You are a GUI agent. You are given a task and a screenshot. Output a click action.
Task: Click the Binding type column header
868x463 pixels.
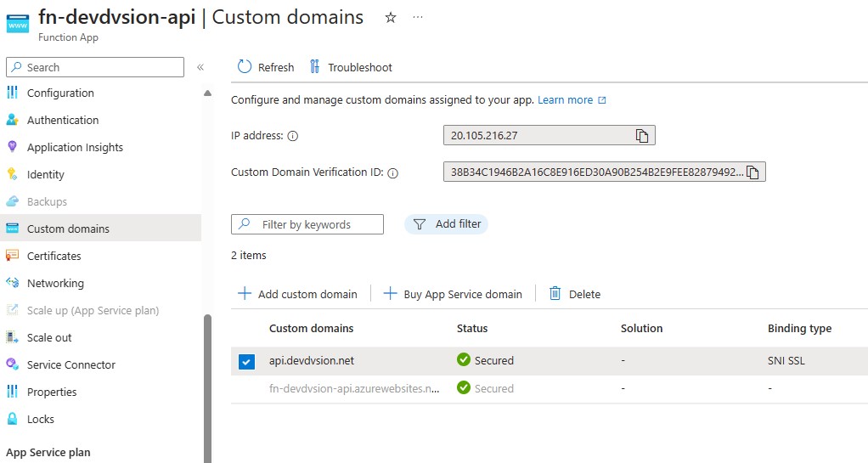[x=799, y=328]
